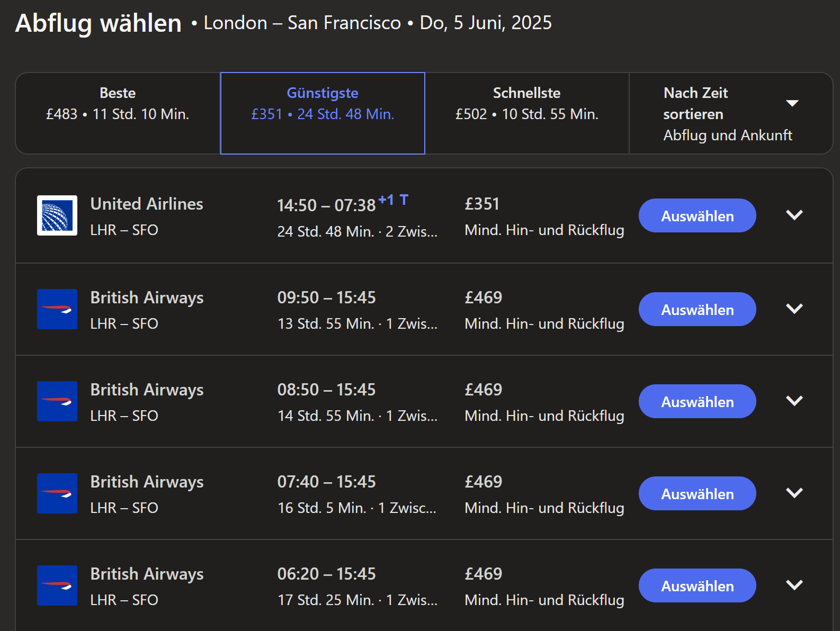Click the blue T indicator next to 07:38

[404, 200]
